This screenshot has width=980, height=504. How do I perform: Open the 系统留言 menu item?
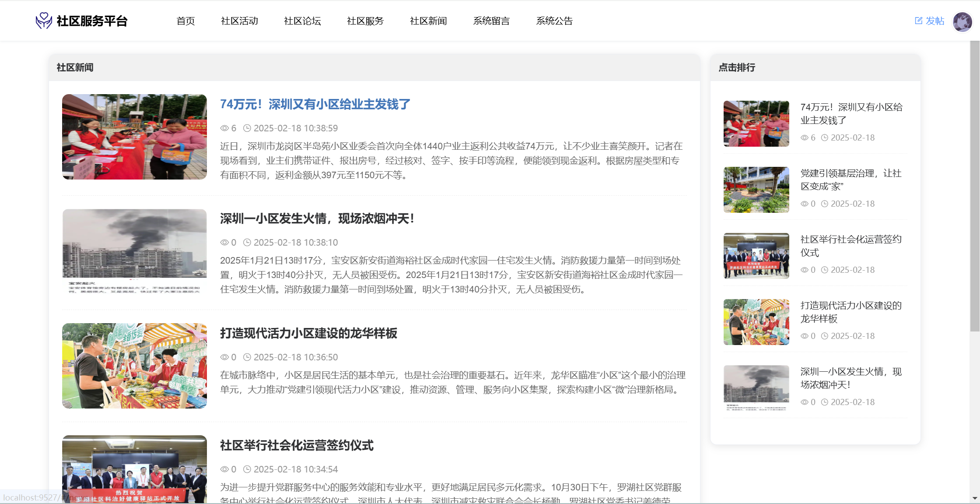(x=491, y=21)
